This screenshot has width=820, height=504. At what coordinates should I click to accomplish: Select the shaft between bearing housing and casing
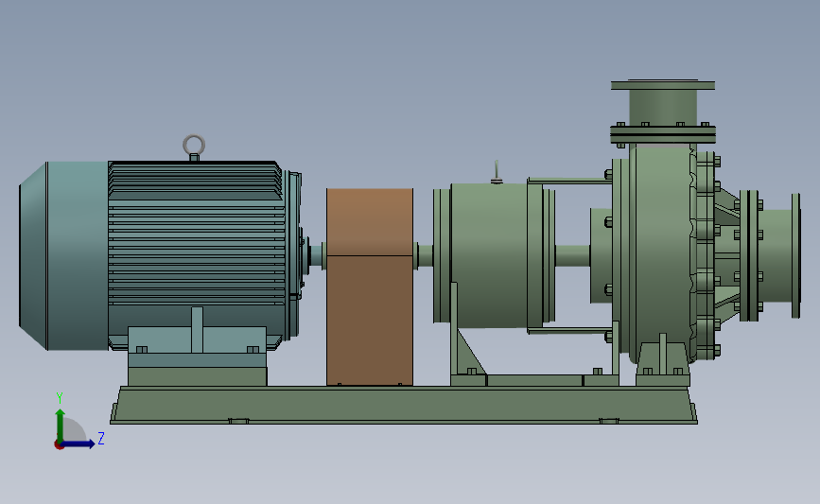pyautogui.click(x=572, y=255)
